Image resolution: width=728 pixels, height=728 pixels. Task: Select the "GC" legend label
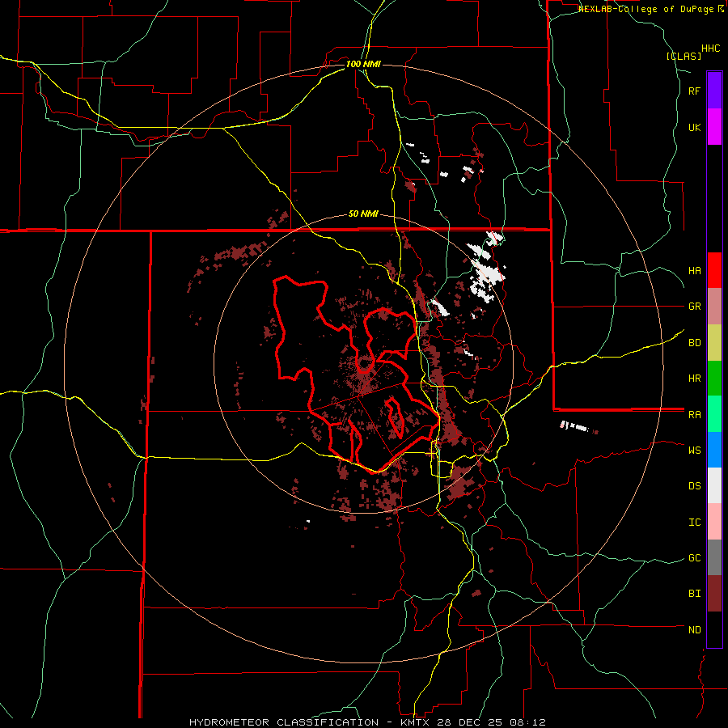click(x=694, y=558)
